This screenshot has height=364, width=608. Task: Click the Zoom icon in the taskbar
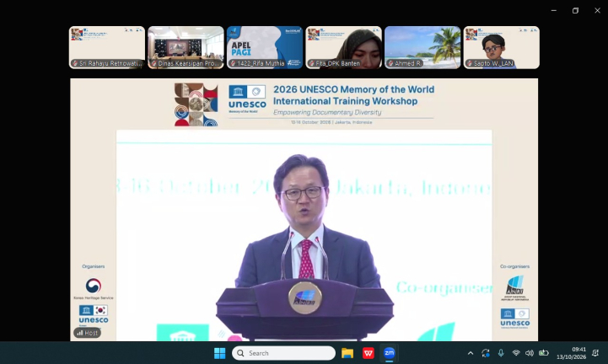pyautogui.click(x=389, y=353)
